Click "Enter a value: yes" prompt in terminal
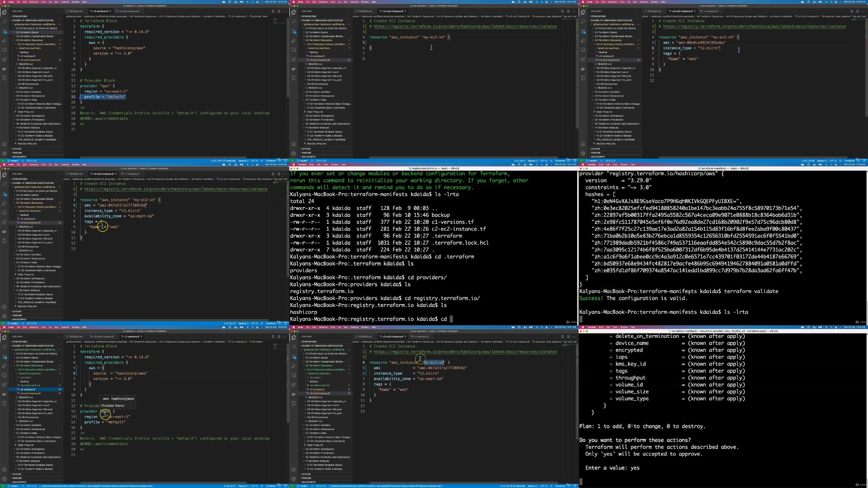The height and width of the screenshot is (488, 868). pos(612,468)
